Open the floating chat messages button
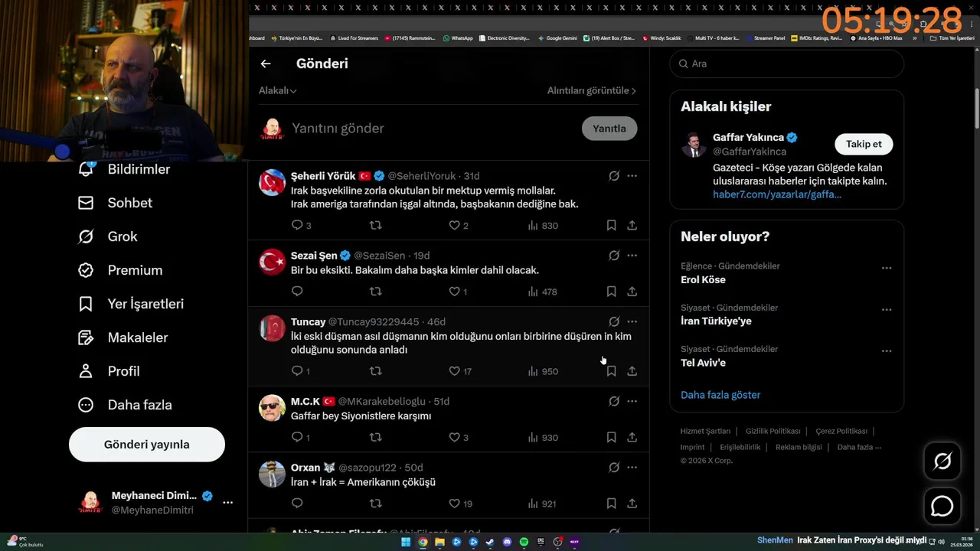 point(942,507)
